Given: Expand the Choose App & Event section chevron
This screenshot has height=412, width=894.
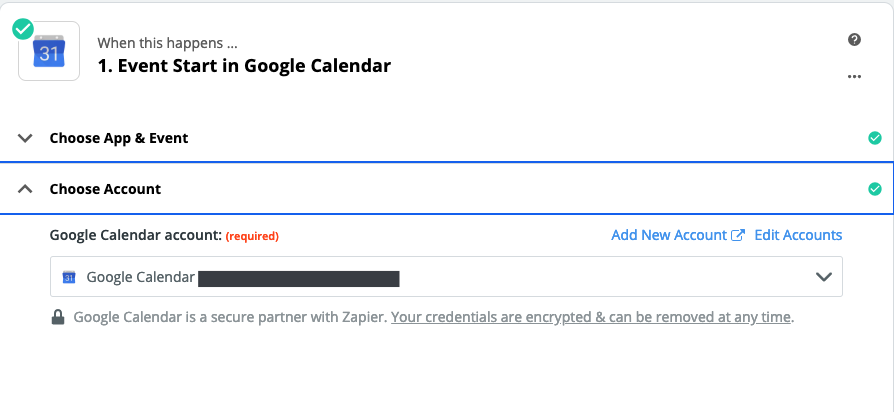Looking at the screenshot, I should click(x=25, y=138).
